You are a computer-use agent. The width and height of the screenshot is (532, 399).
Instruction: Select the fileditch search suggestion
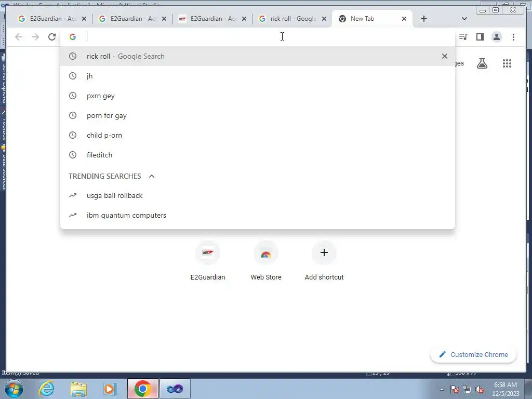(x=258, y=155)
